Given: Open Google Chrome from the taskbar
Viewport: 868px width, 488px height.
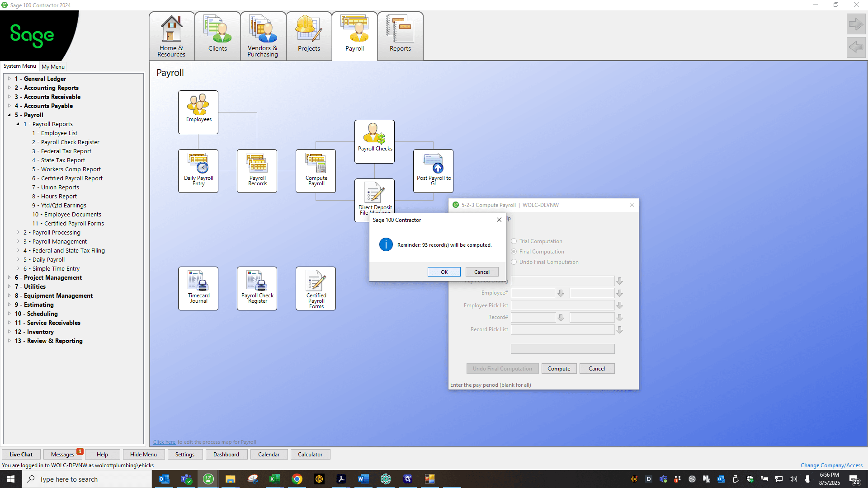Looking at the screenshot, I should coord(297,479).
